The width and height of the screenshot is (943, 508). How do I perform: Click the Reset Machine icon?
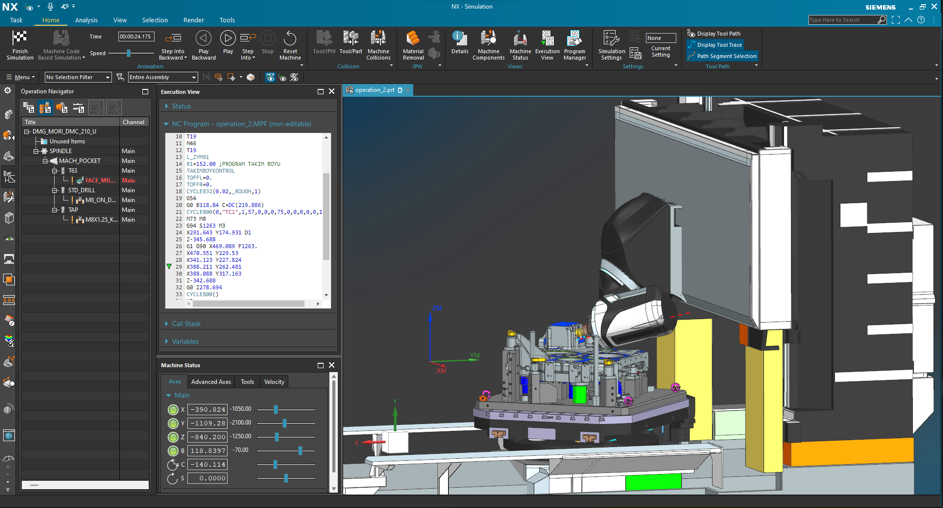point(290,38)
